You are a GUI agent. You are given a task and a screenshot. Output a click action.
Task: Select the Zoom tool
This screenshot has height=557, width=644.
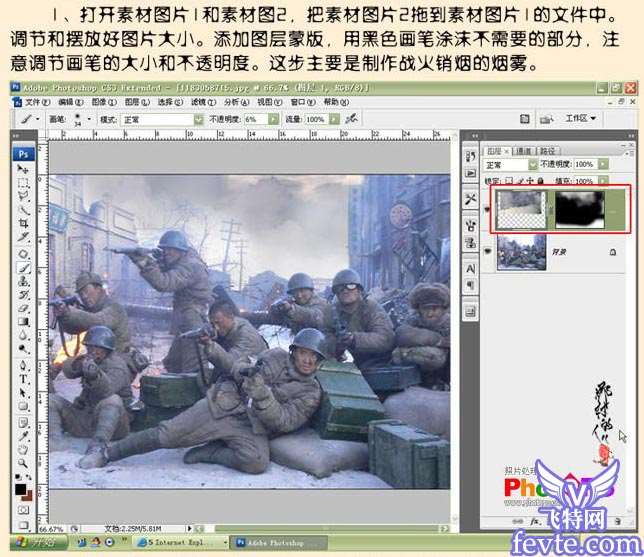tap(23, 463)
